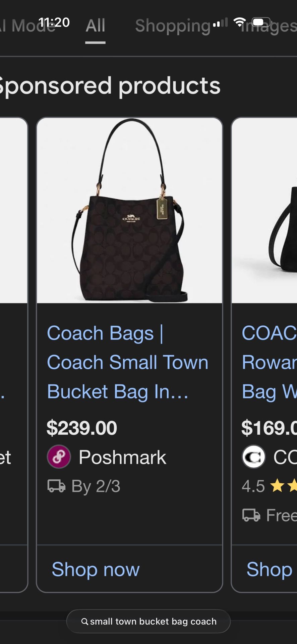View the brown signature bucket bag photo

[x=129, y=211]
